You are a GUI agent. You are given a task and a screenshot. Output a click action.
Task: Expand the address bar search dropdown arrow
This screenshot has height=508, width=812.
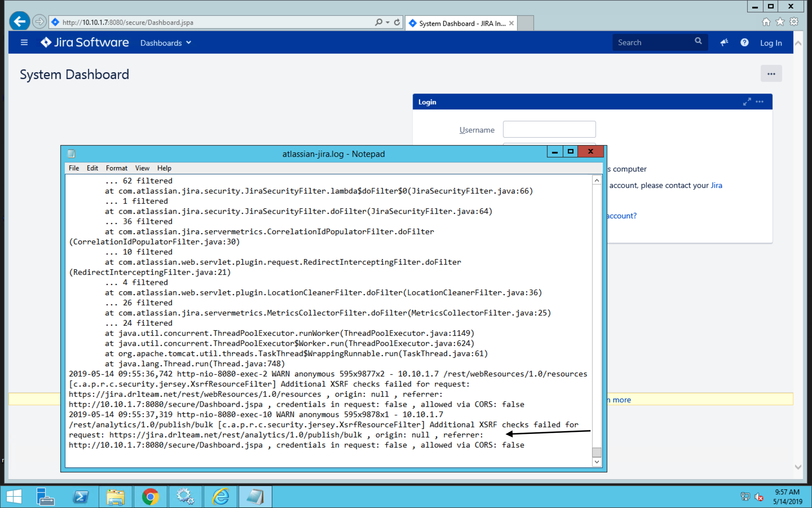tap(388, 23)
